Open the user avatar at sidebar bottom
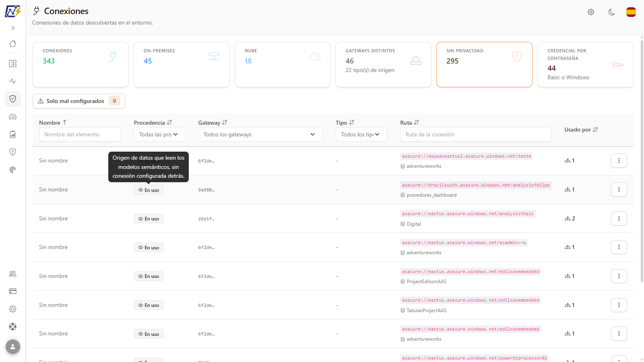This screenshot has width=644, height=362. point(13,347)
